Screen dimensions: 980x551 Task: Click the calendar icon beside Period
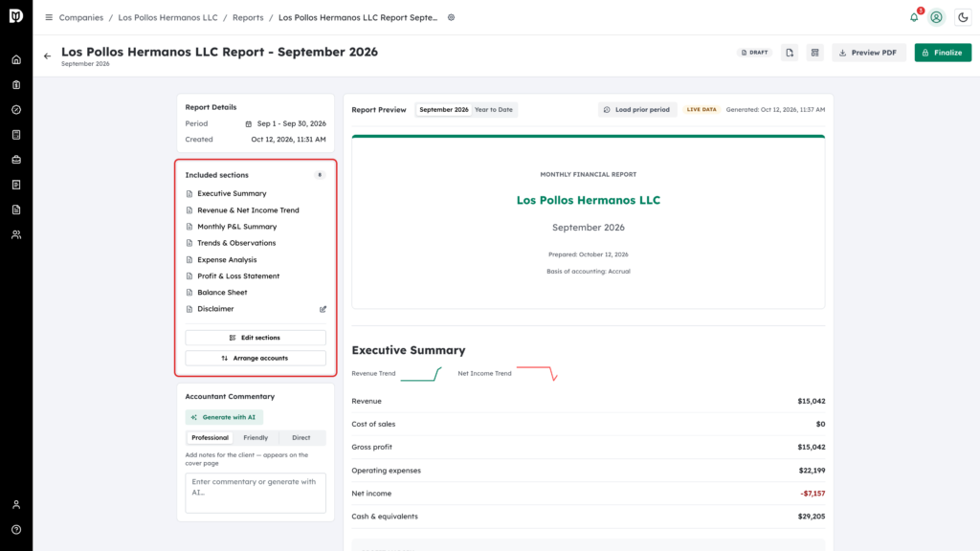tap(248, 123)
